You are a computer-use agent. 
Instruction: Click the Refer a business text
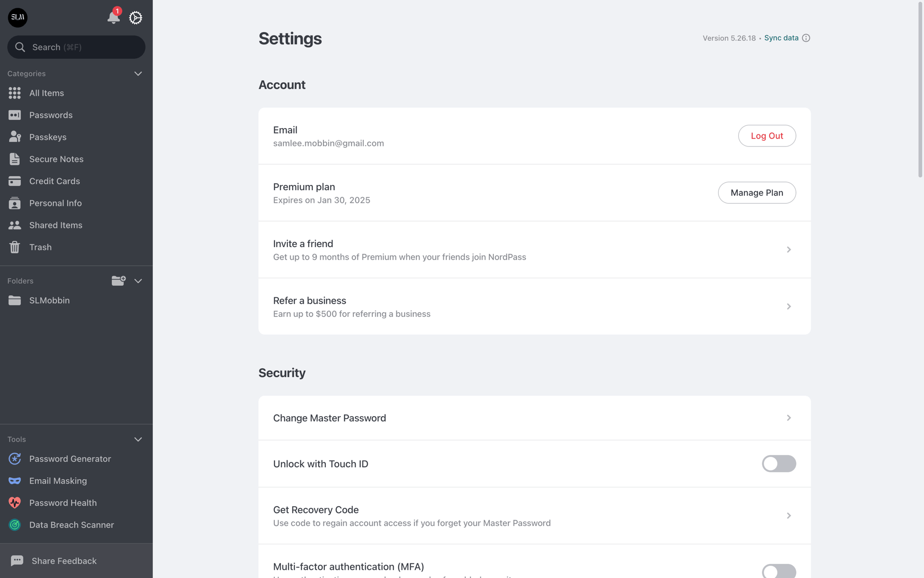[309, 301]
